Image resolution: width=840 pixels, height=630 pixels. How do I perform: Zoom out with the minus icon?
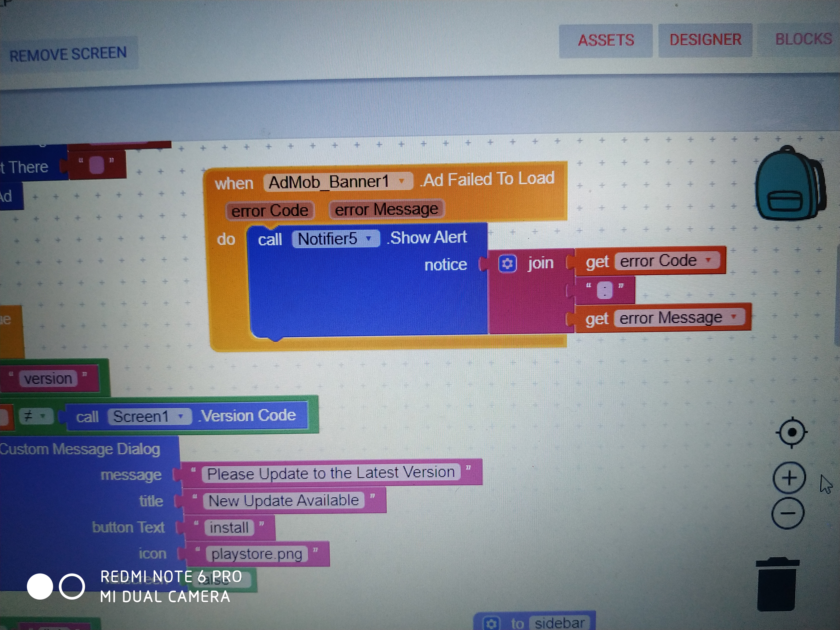[x=788, y=513]
